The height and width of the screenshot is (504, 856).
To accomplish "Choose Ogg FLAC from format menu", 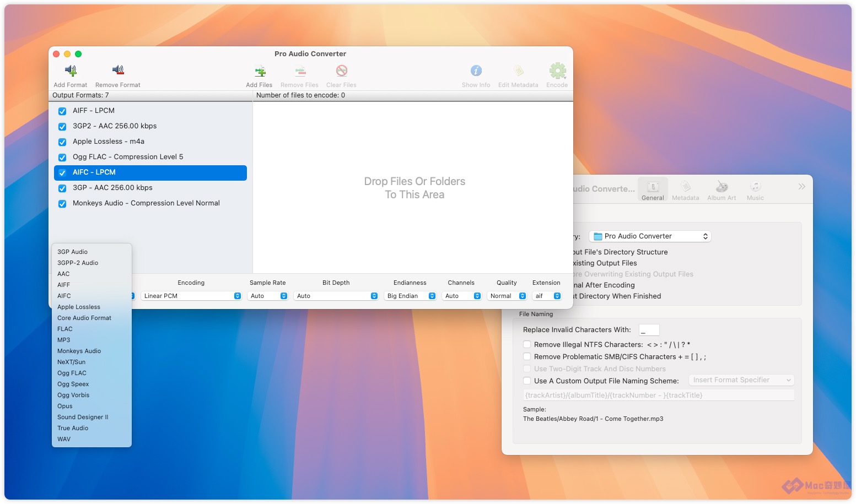I will 91,373.
